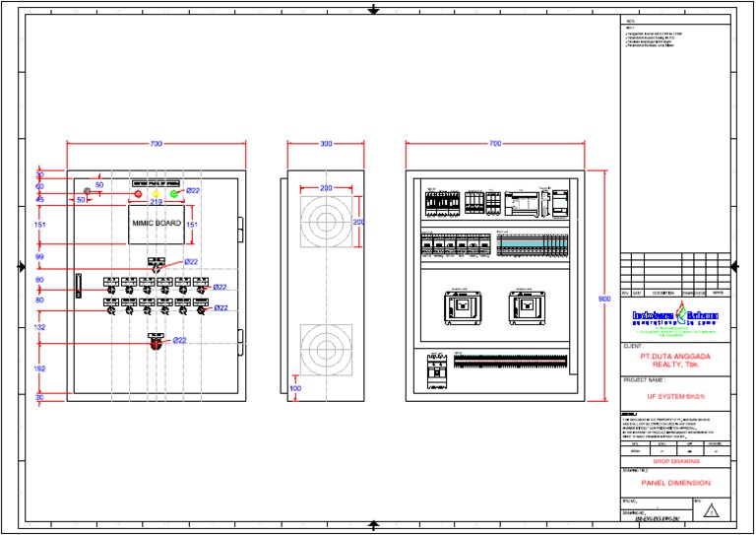The width and height of the screenshot is (756, 535).
Task: Click the 192 dimension on left side
Action: [39, 368]
